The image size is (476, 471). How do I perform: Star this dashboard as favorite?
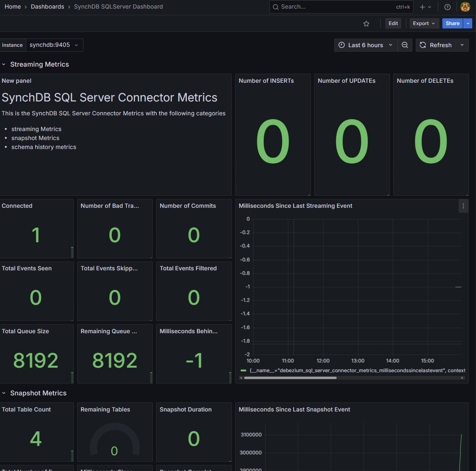click(x=366, y=24)
